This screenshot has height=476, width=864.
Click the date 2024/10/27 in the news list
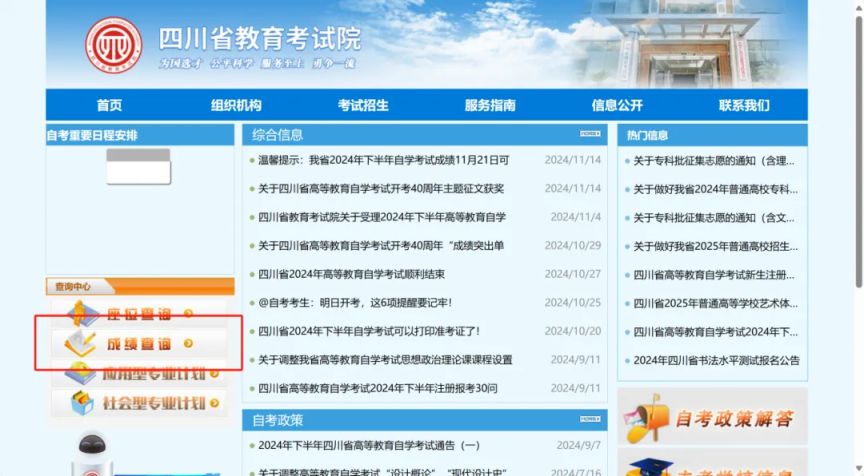(573, 274)
